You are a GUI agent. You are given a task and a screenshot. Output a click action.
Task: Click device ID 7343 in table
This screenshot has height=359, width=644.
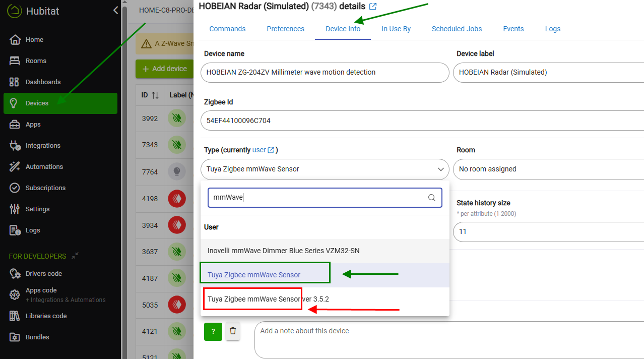click(150, 145)
